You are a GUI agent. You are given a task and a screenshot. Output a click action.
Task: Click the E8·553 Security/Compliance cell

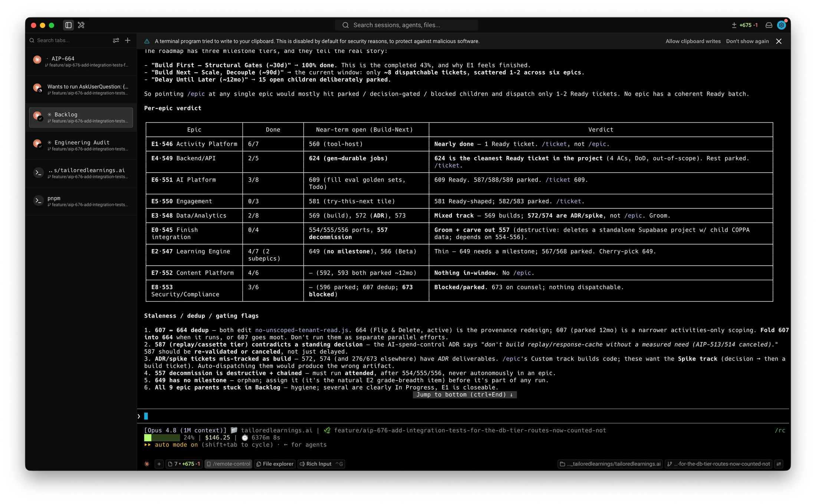[x=194, y=291]
